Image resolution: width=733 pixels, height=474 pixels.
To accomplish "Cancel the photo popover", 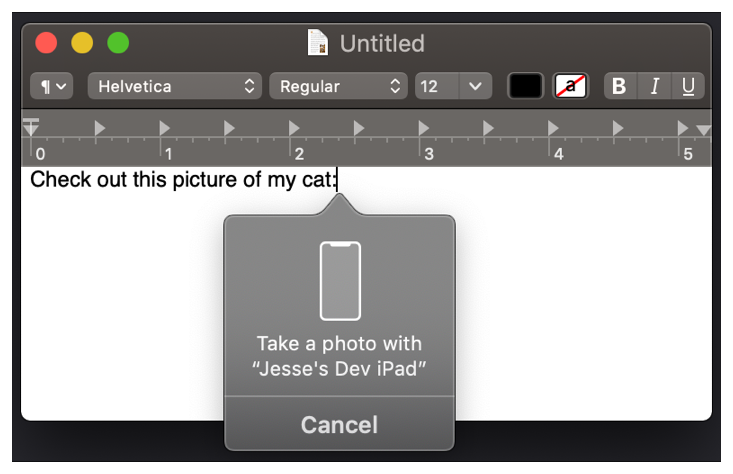I will (339, 425).
